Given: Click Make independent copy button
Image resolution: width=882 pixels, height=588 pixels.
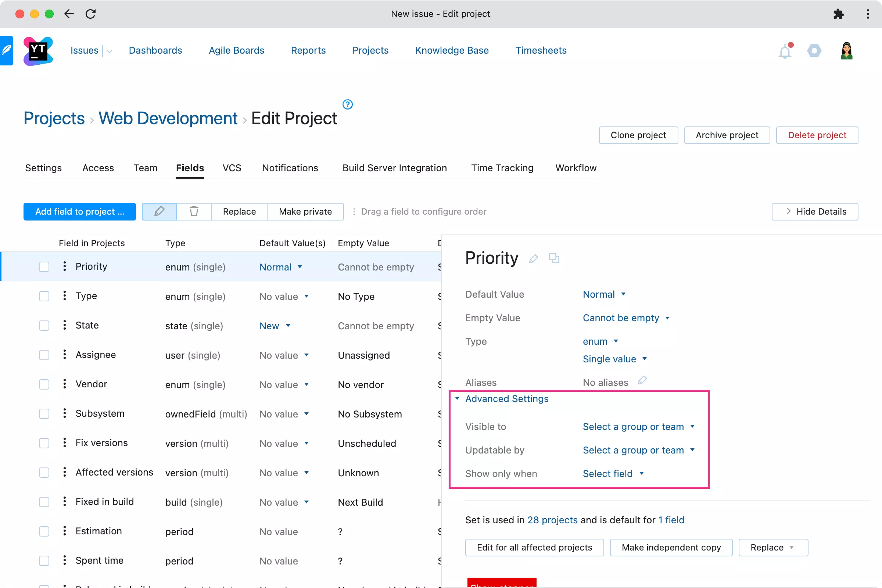Looking at the screenshot, I should (x=671, y=548).
